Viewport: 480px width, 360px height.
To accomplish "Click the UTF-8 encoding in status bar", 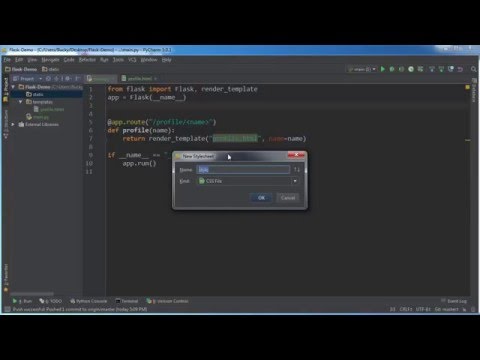I will [x=423, y=309].
